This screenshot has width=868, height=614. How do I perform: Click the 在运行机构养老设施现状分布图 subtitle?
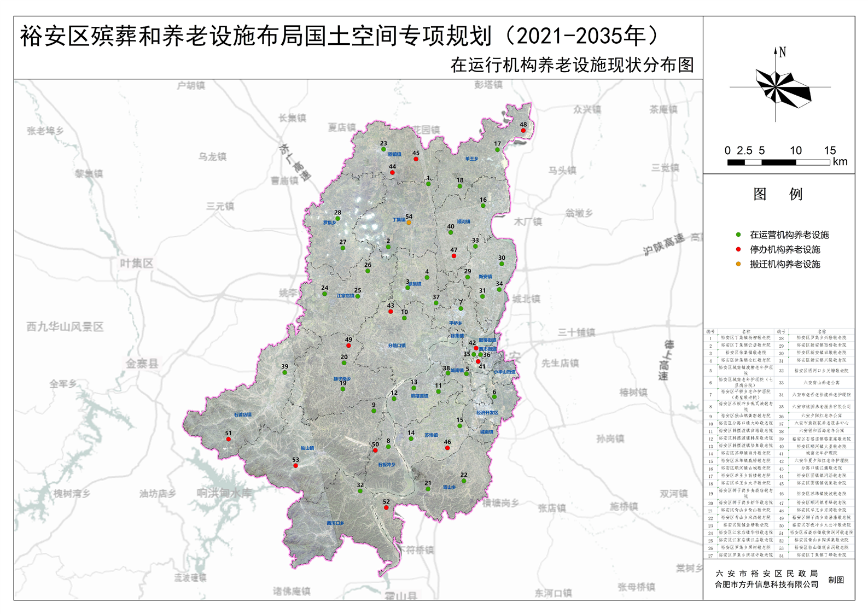[572, 65]
